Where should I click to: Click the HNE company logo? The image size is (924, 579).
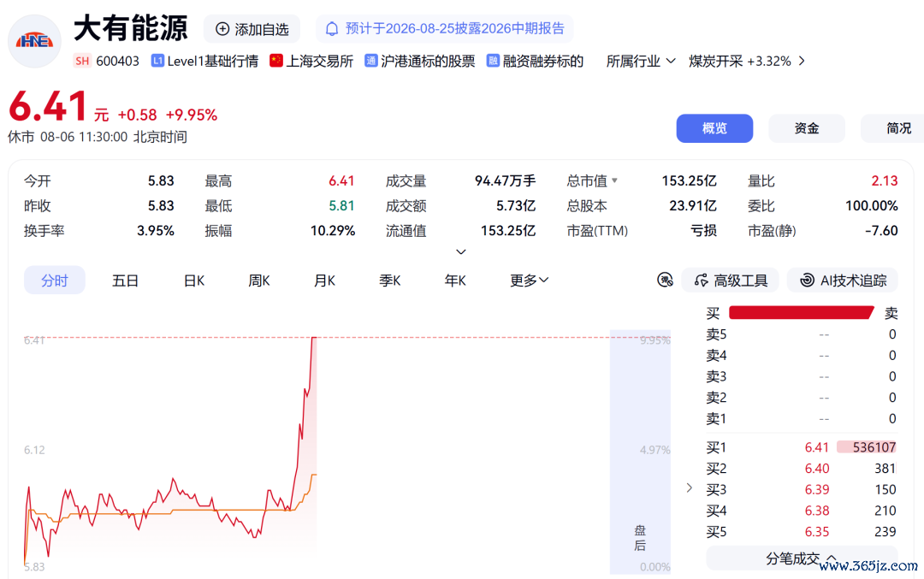[x=35, y=41]
